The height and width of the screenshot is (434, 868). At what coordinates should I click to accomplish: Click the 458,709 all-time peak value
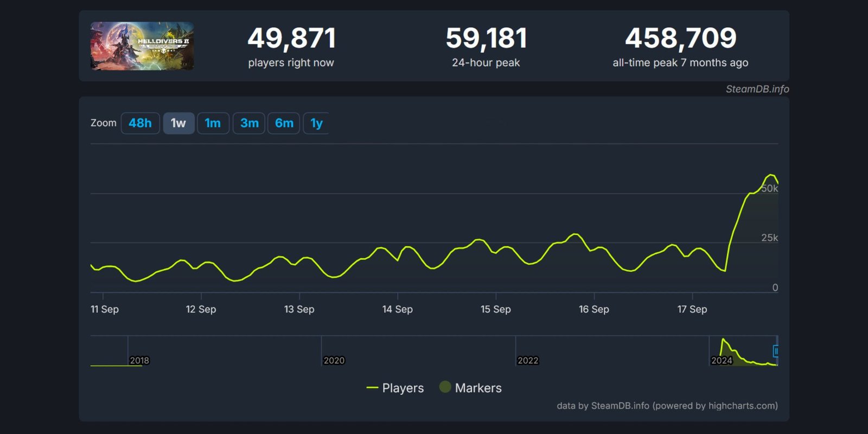point(681,39)
